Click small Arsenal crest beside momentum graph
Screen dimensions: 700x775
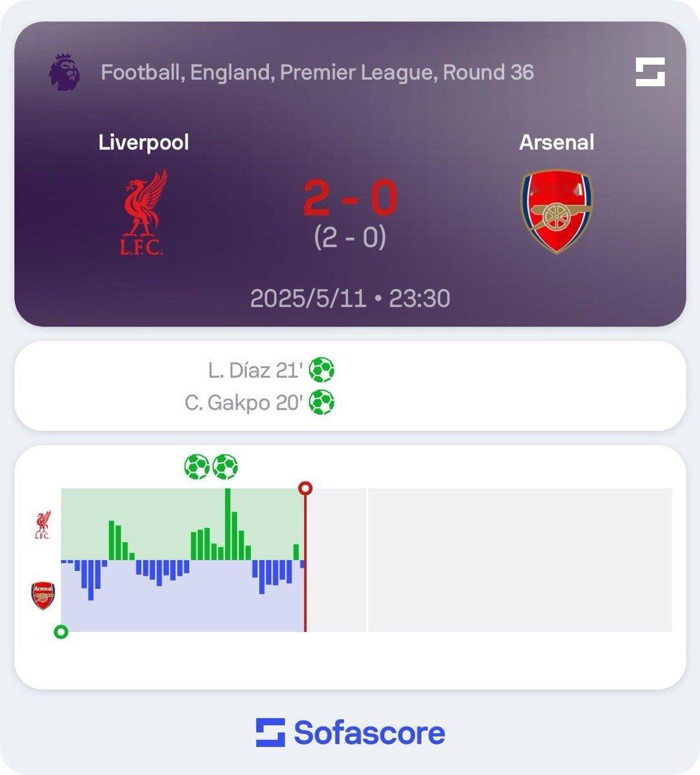43,596
